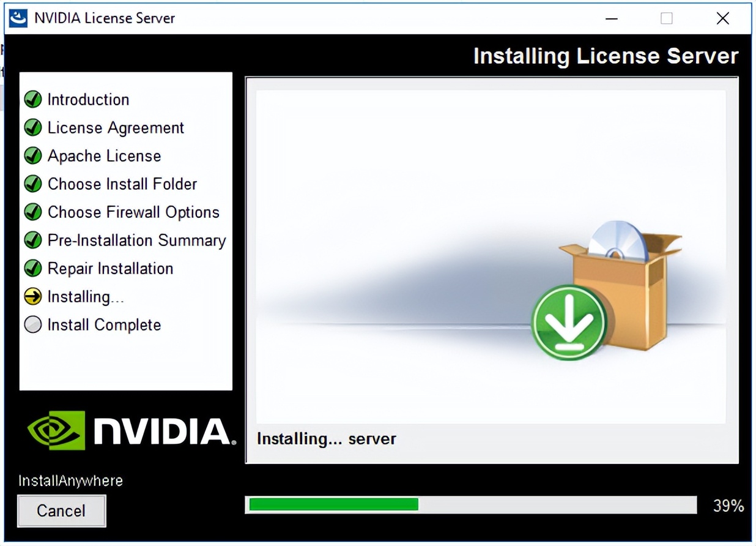Click the NVIDIA License Server window title

click(105, 18)
